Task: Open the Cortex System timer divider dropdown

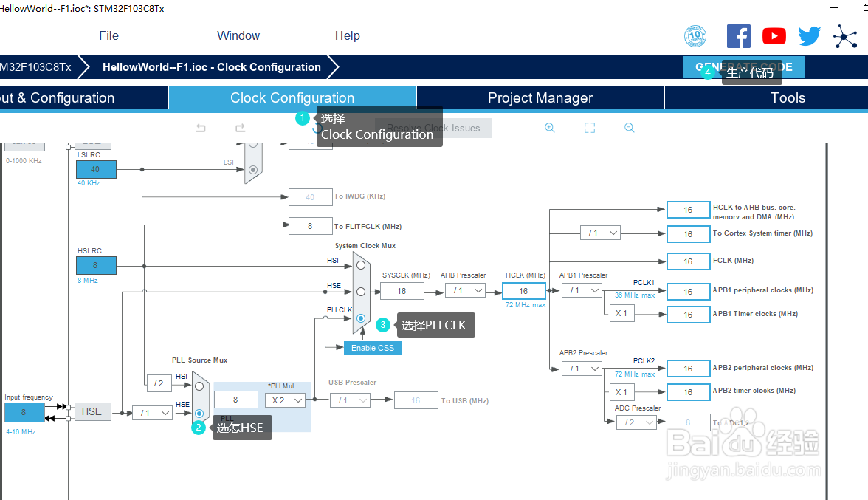Action: [601, 233]
